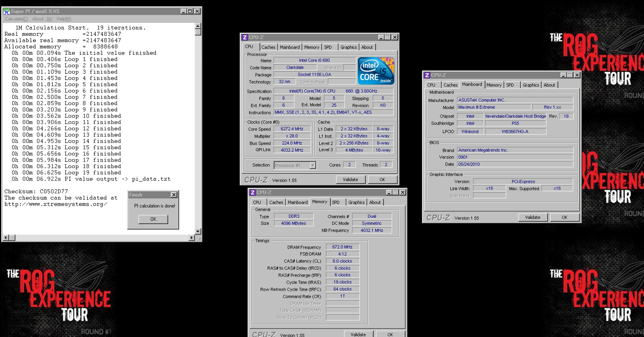The height and width of the screenshot is (337, 644).
Task: Click Validate in the CPU-Z Memory window
Action: coord(358,334)
